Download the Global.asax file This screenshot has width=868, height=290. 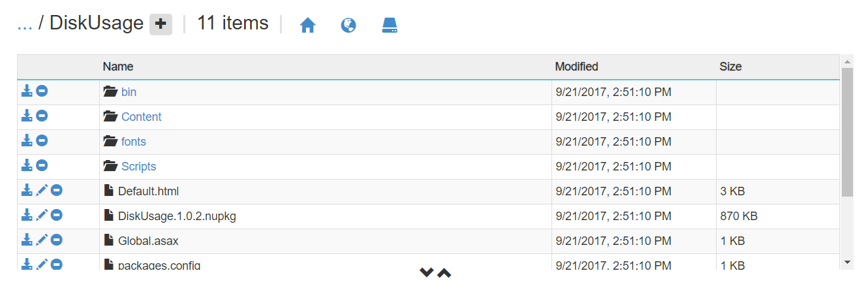(27, 240)
